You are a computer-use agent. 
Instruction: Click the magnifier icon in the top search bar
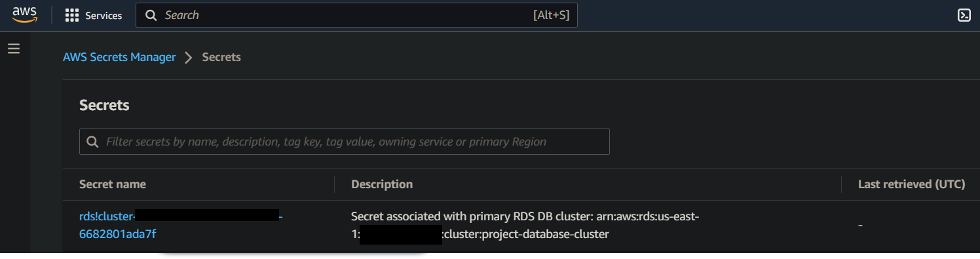click(x=151, y=15)
